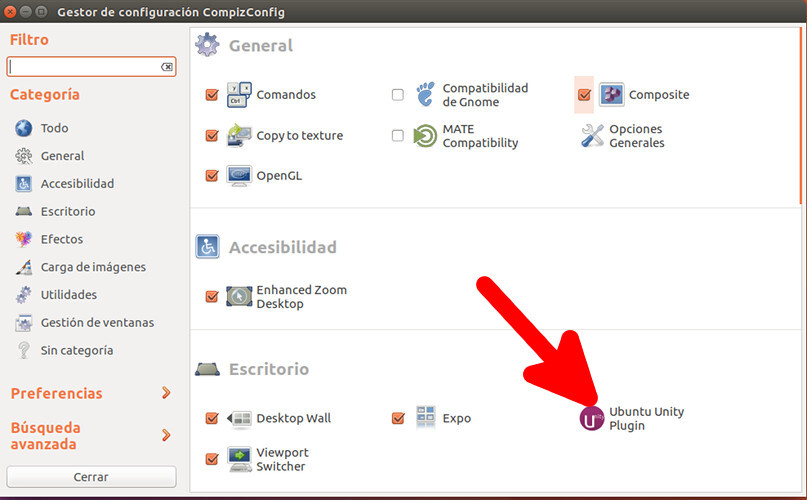This screenshot has height=500, width=807.
Task: Close the CompizConfig window
Action: (x=10, y=11)
